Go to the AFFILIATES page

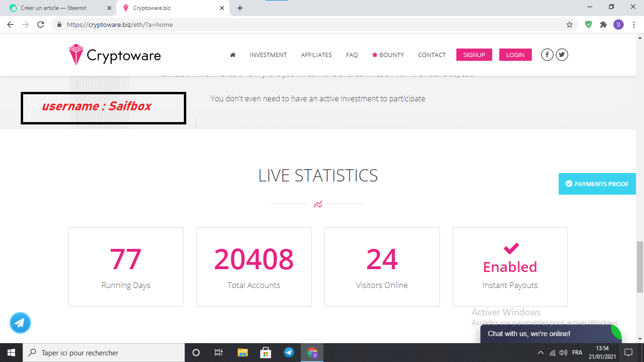click(316, 55)
